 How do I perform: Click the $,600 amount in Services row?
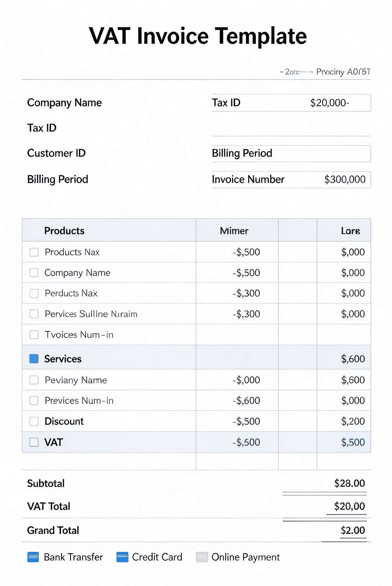tap(353, 359)
